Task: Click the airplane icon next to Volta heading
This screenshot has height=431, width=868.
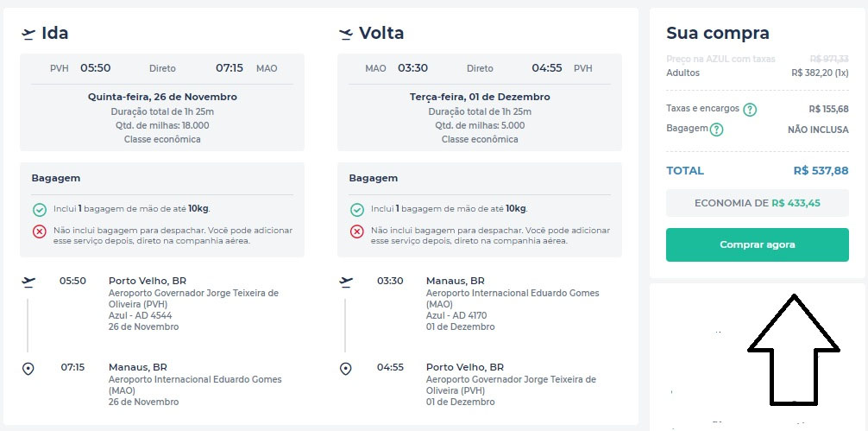Action: 346,34
